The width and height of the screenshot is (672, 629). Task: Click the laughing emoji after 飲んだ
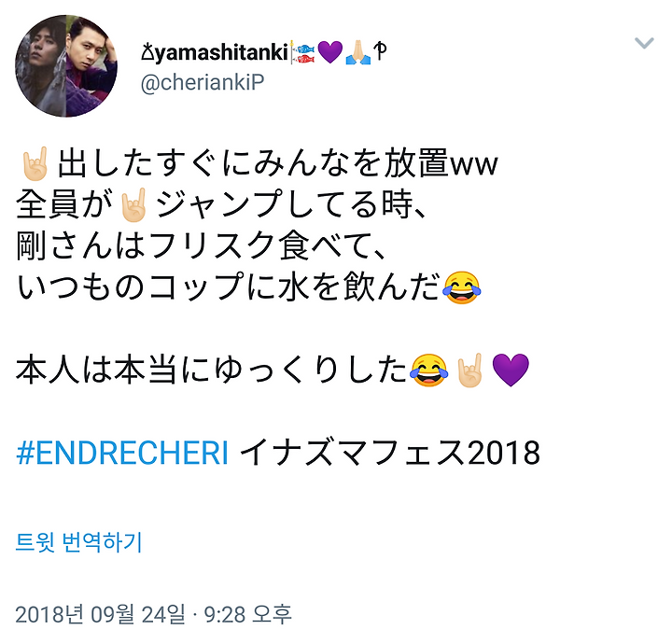pyautogui.click(x=462, y=287)
